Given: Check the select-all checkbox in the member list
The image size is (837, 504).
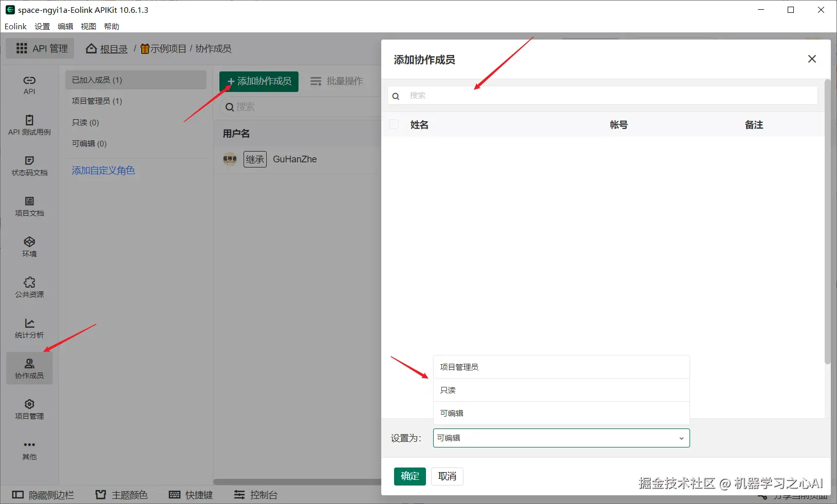Looking at the screenshot, I should click(x=394, y=124).
